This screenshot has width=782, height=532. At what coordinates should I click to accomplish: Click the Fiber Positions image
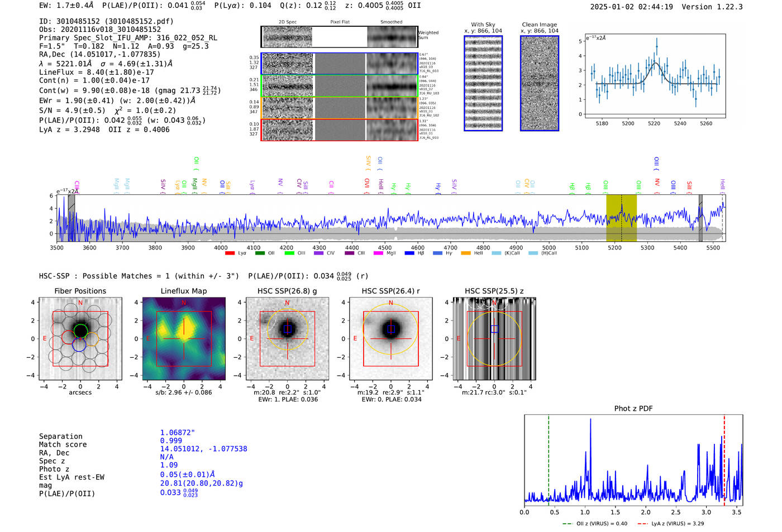point(80,339)
